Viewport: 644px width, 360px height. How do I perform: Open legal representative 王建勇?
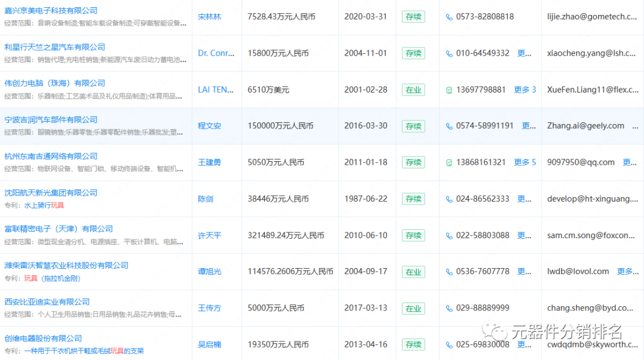209,162
